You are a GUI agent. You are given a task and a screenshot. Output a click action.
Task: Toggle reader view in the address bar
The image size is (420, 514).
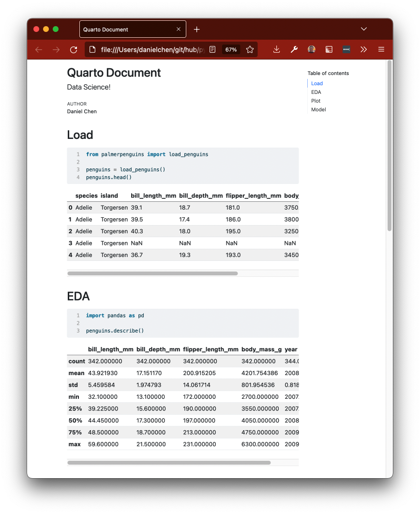[212, 49]
